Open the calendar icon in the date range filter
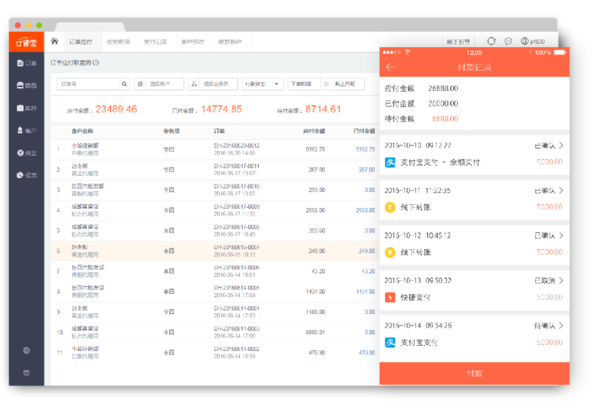600x411 pixels. pyautogui.click(x=326, y=84)
